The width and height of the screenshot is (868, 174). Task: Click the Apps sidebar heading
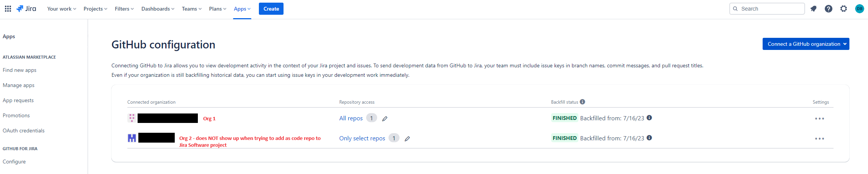9,36
